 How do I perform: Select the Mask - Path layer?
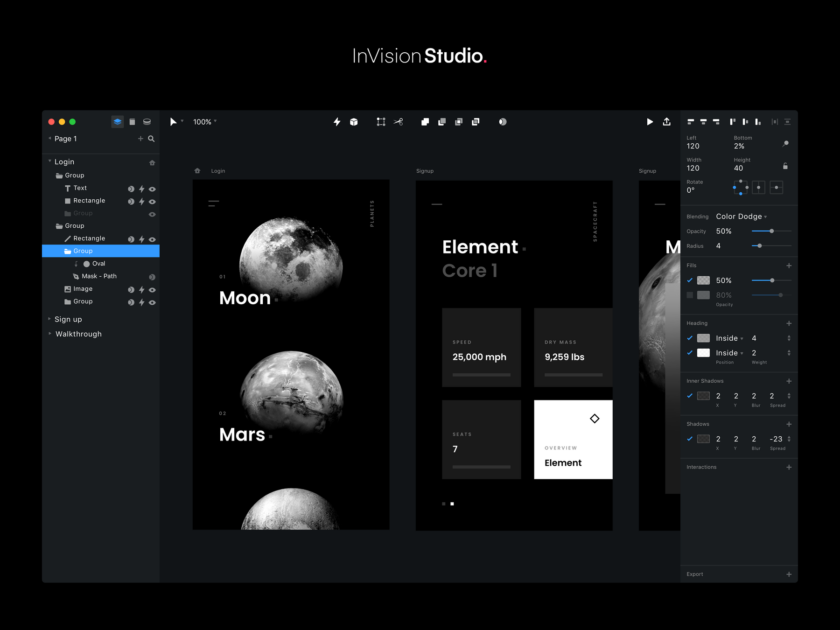pos(101,276)
